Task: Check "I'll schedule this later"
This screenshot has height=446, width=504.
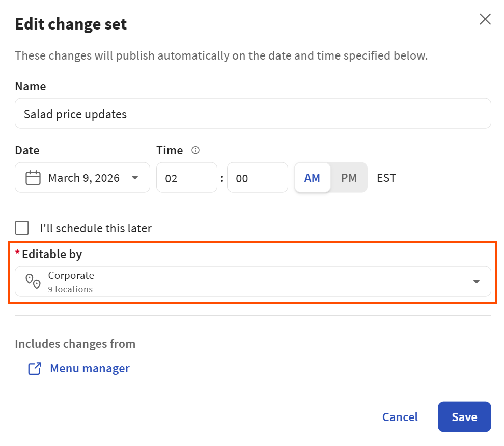Action: coord(22,228)
